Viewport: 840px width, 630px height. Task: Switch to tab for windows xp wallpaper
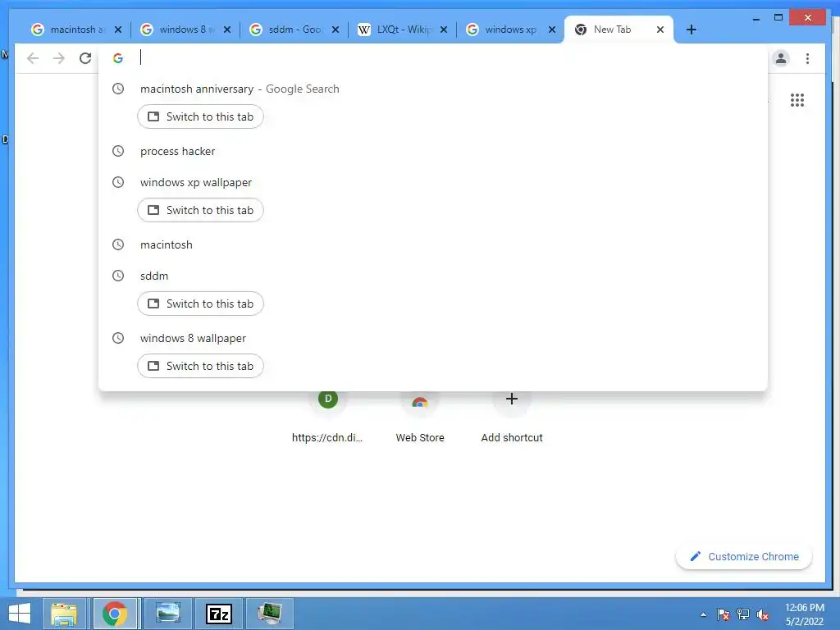coord(200,210)
